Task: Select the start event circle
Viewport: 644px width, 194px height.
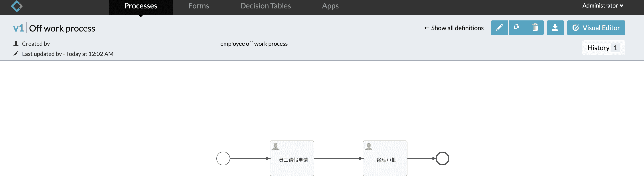Action: (223, 158)
